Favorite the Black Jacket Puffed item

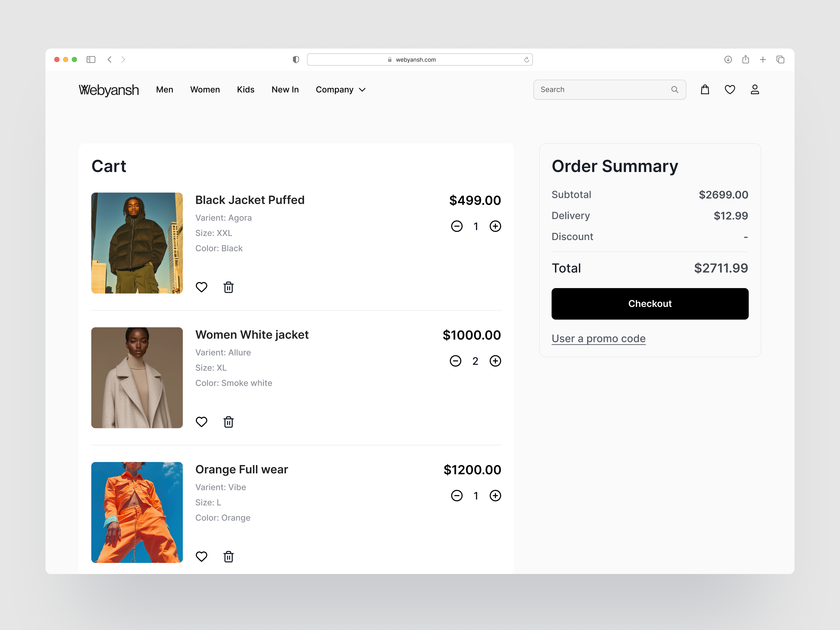click(x=201, y=287)
